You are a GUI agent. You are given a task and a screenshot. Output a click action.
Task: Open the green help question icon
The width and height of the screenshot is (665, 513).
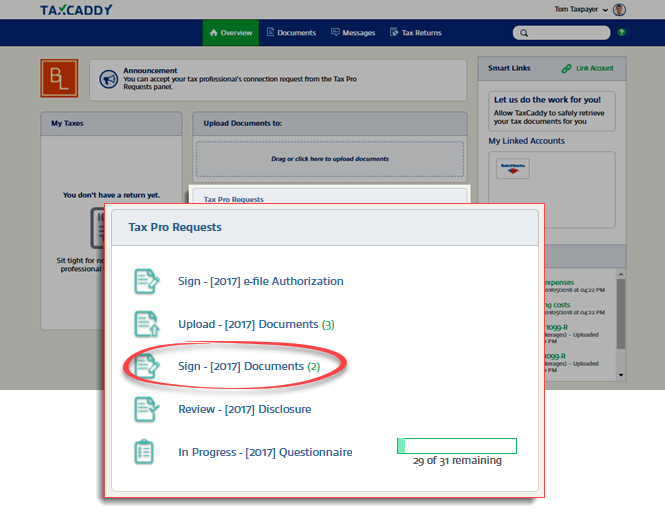(x=622, y=32)
